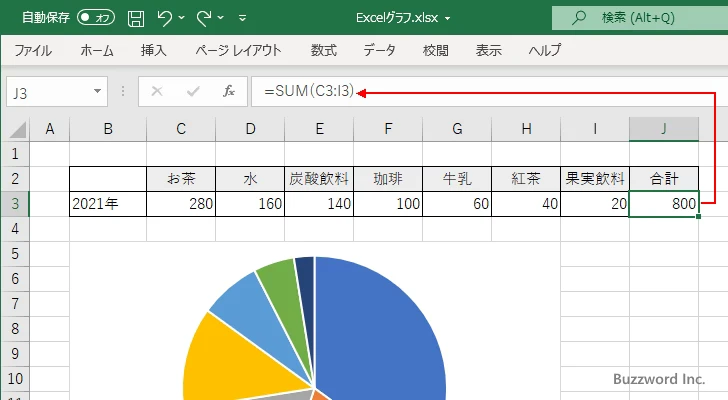The width and height of the screenshot is (728, 400).
Task: Click the total cell showing 800
Action: click(664, 204)
